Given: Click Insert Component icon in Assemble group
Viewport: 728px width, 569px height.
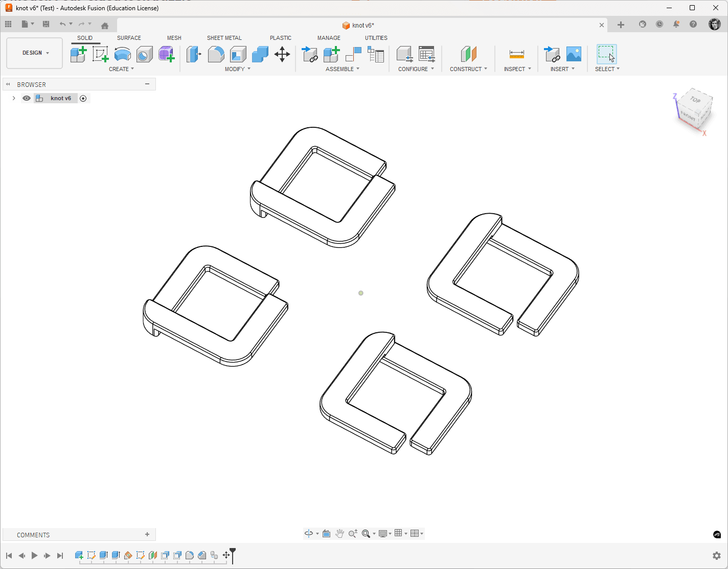Looking at the screenshot, I should pyautogui.click(x=310, y=54).
